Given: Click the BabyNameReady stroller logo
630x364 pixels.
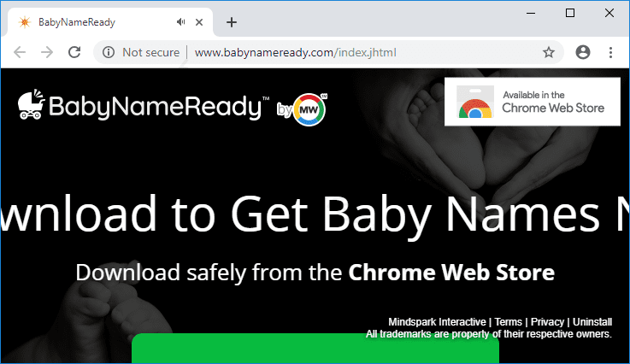Looking at the screenshot, I should click(x=32, y=105).
